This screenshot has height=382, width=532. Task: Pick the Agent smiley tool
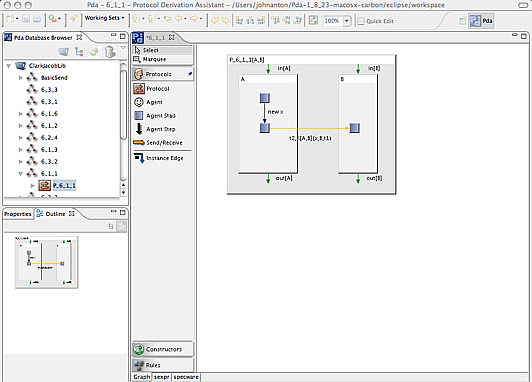point(148,102)
